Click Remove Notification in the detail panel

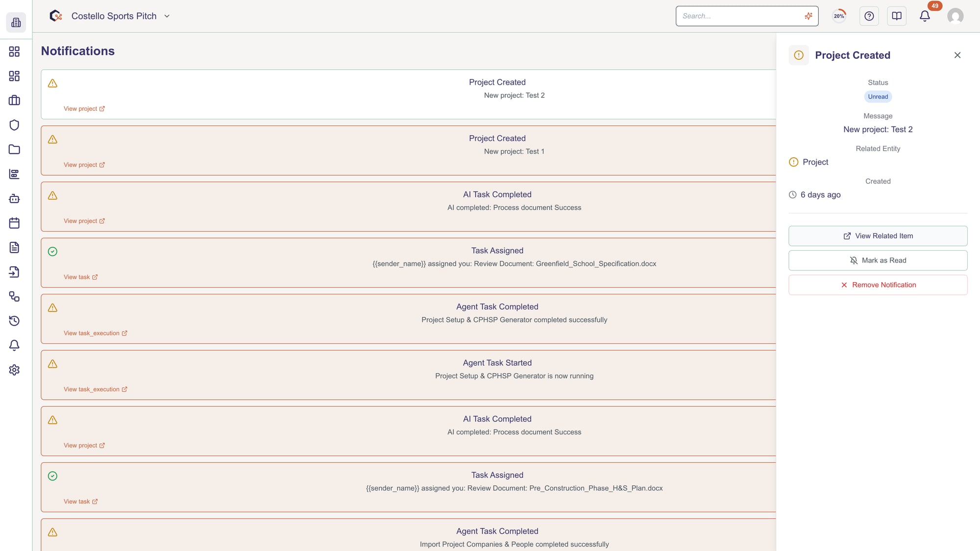(x=878, y=285)
